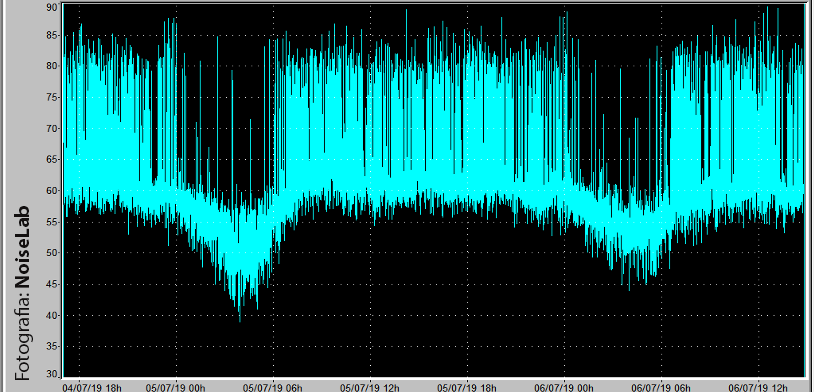The width and height of the screenshot is (814, 392).
Task: Select the 35 level axis label
Action: (x=52, y=346)
